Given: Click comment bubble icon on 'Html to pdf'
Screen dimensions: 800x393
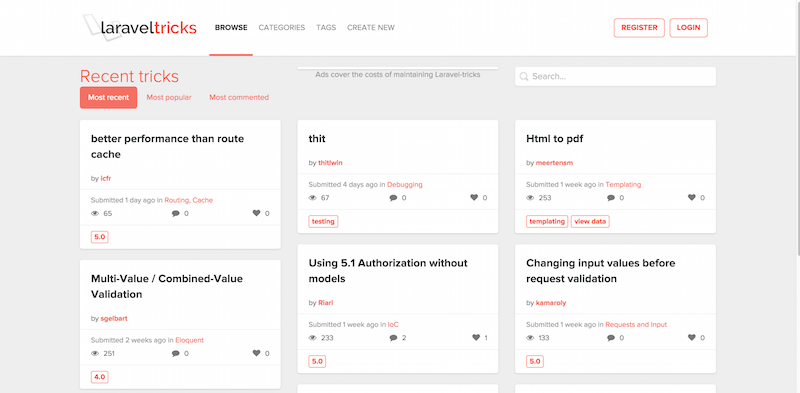Looking at the screenshot, I should (x=611, y=198).
